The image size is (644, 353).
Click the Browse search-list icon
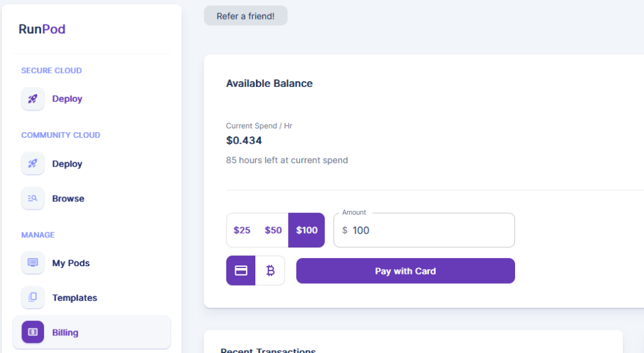coord(33,198)
